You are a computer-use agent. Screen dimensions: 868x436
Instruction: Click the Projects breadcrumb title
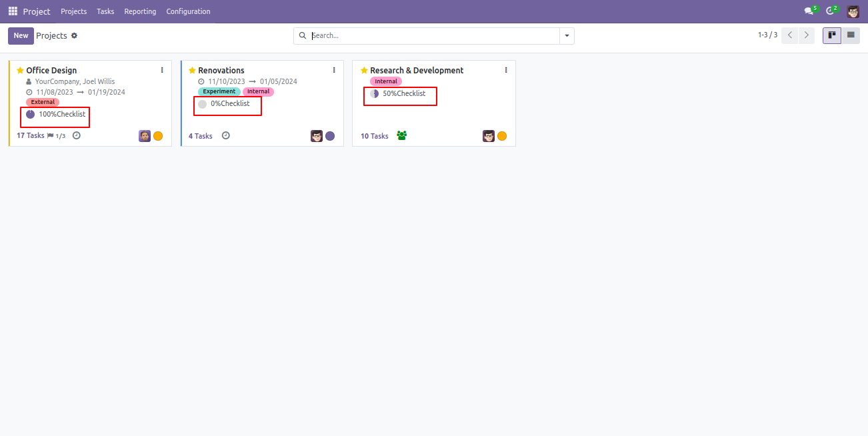point(51,35)
